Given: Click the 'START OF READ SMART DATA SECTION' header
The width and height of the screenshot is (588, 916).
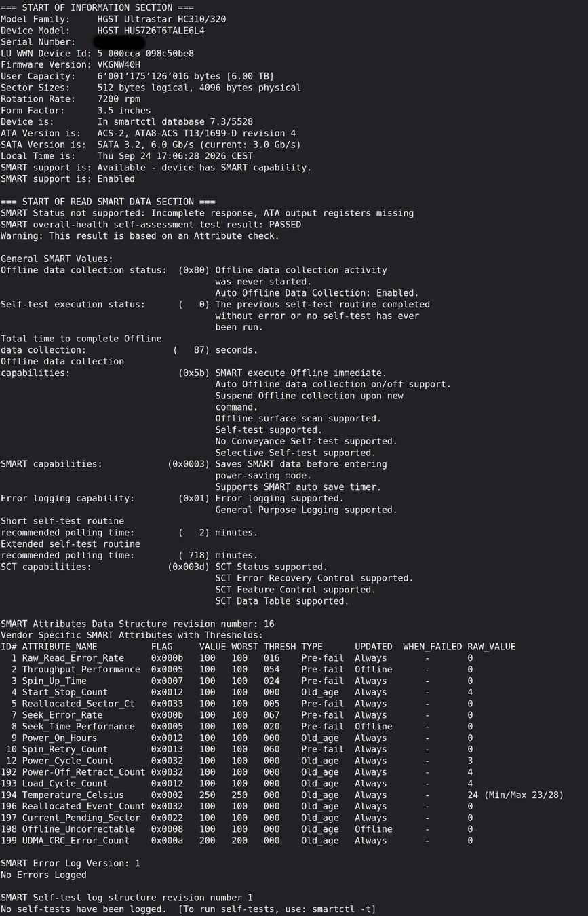Looking at the screenshot, I should coord(108,202).
